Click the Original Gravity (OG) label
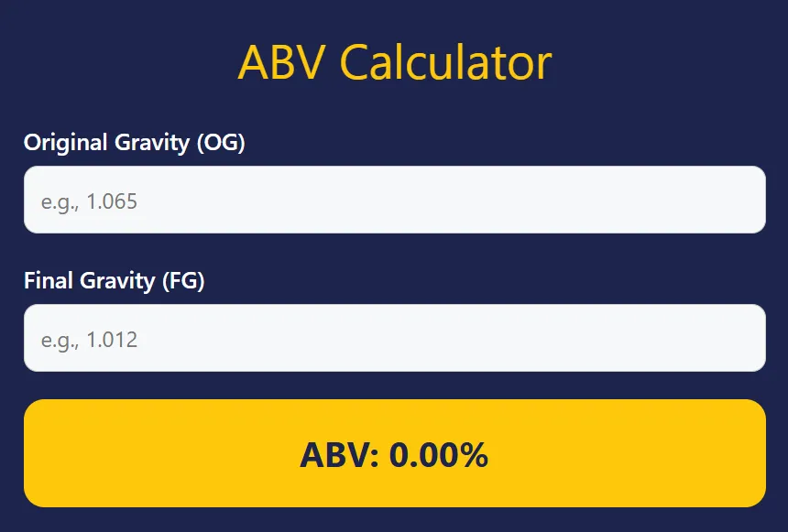Viewport: 788px width, 532px height. coord(134,143)
